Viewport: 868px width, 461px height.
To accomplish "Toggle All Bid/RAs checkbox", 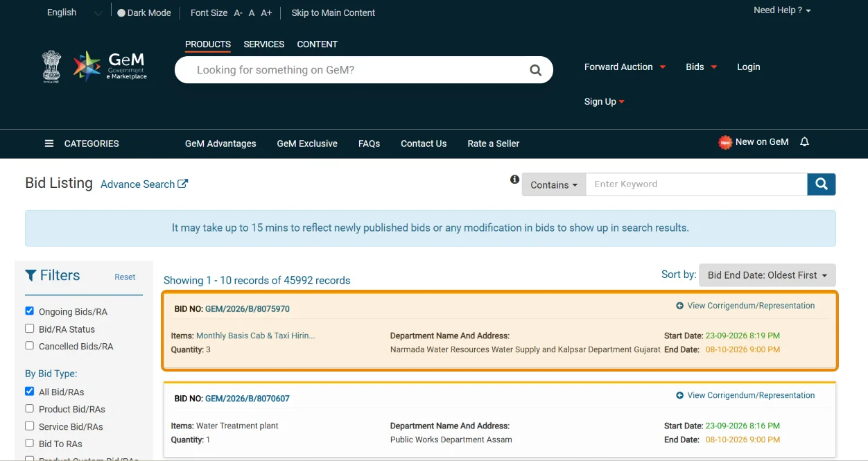I will 29,392.
